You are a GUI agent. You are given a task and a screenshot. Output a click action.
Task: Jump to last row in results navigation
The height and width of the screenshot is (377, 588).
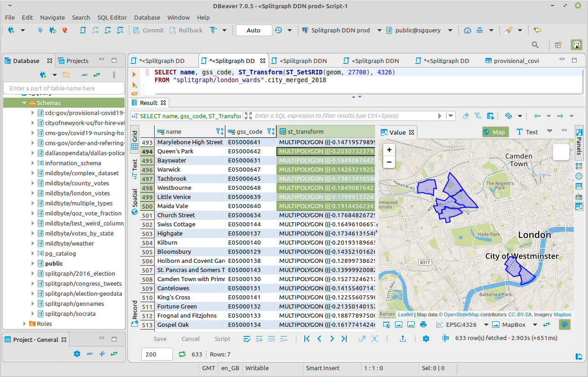(x=344, y=339)
